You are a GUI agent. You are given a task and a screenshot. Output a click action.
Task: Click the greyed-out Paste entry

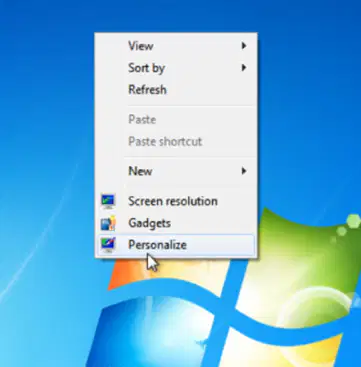click(176, 120)
